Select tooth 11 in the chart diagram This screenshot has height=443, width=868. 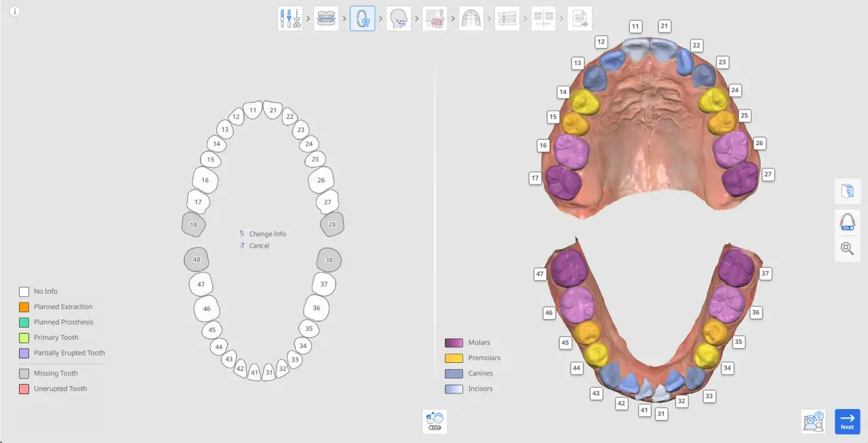[253, 110]
